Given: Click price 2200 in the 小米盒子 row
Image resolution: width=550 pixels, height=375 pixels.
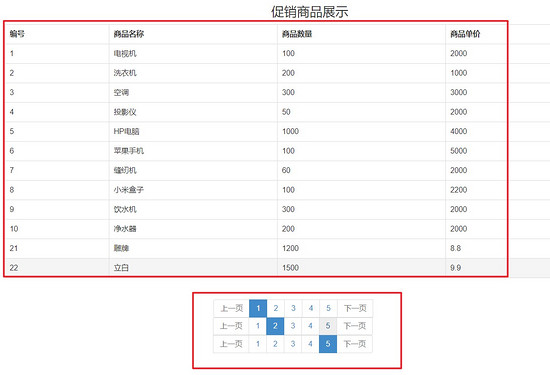Looking at the screenshot, I should [459, 190].
